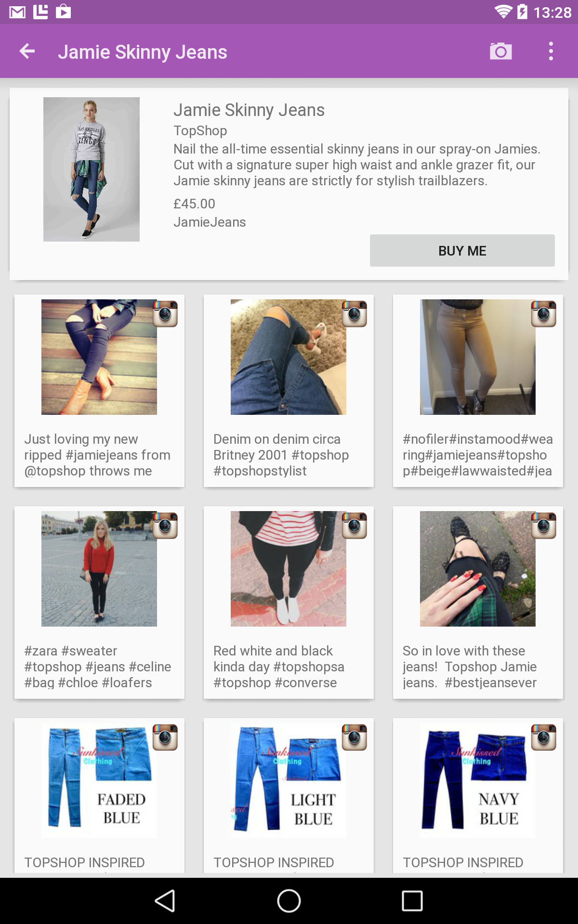Tap Instagram icon on NAVY BLUE post

click(x=544, y=737)
